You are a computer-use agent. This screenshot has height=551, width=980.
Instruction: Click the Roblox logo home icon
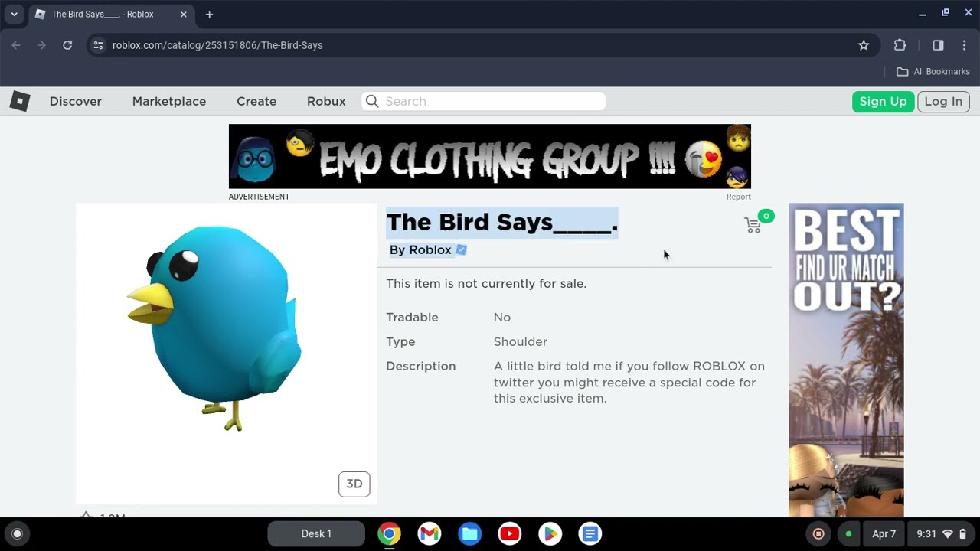20,101
